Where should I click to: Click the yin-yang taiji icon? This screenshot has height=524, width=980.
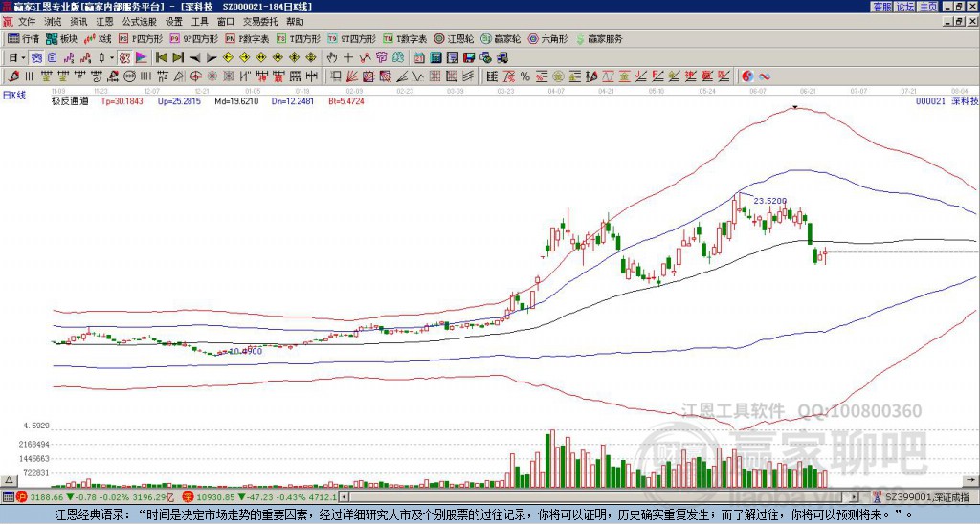click(747, 76)
